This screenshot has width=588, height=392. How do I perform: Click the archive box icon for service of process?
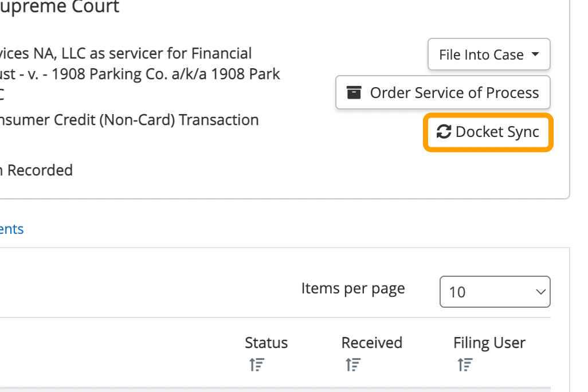pos(354,93)
